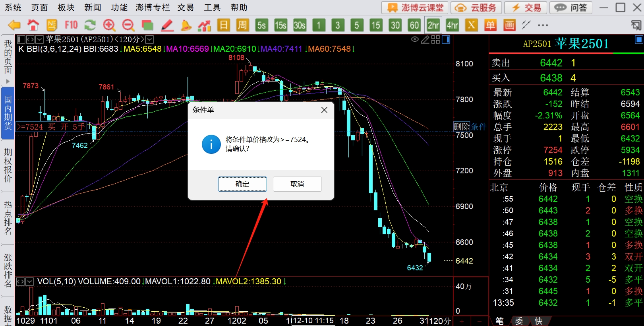This screenshot has height=326, width=644.
Task: Open the rising chart analysis icon
Action: pos(205,25)
